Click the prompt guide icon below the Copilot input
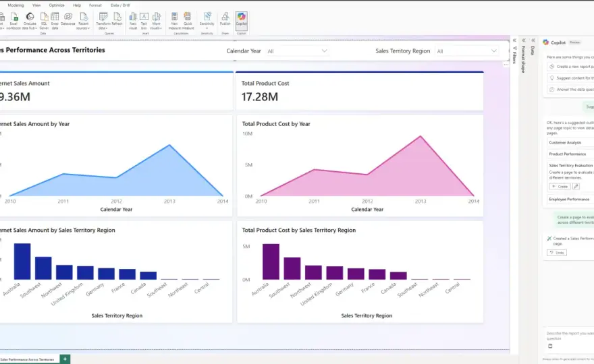This screenshot has width=594, height=364. pyautogui.click(x=550, y=346)
